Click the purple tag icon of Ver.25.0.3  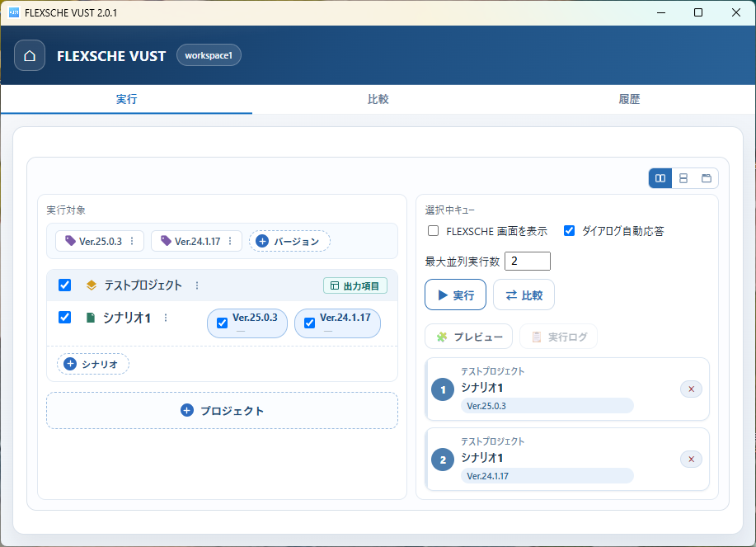(x=70, y=241)
